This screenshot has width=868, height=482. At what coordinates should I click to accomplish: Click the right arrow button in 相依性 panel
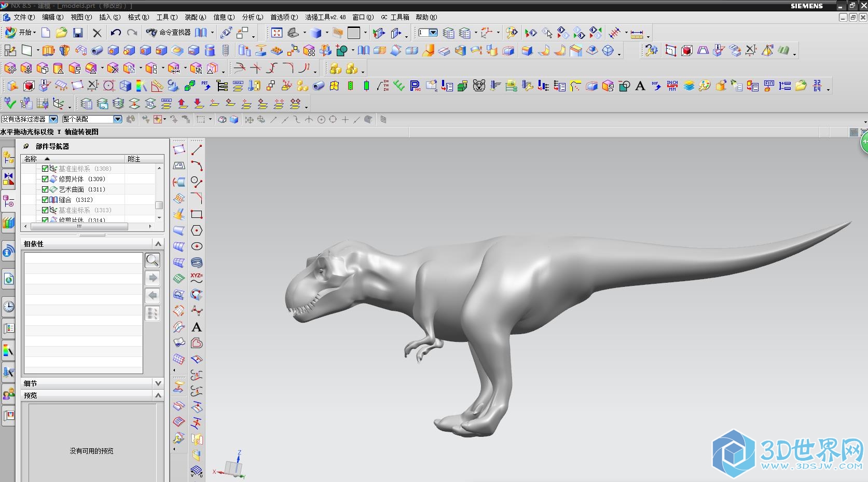click(x=153, y=278)
